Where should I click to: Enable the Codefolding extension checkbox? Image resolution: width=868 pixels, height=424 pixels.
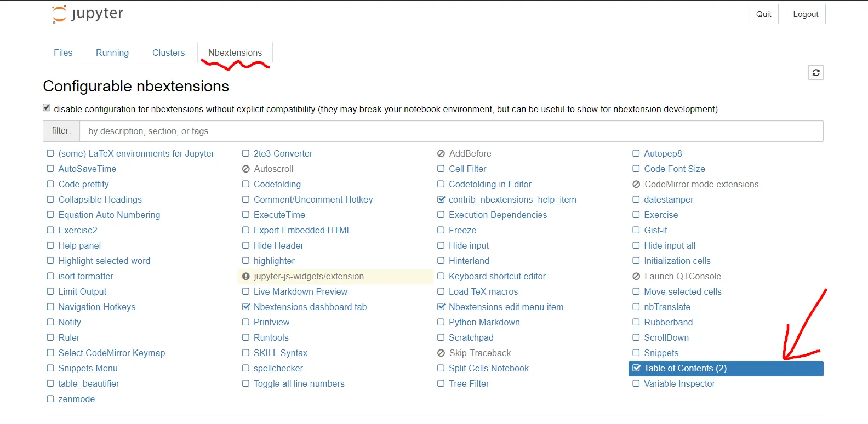point(246,185)
